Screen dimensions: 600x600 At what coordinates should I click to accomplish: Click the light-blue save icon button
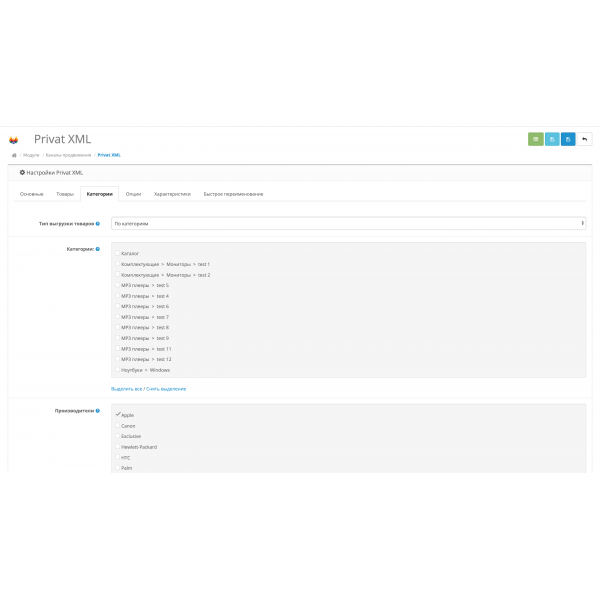click(552, 139)
